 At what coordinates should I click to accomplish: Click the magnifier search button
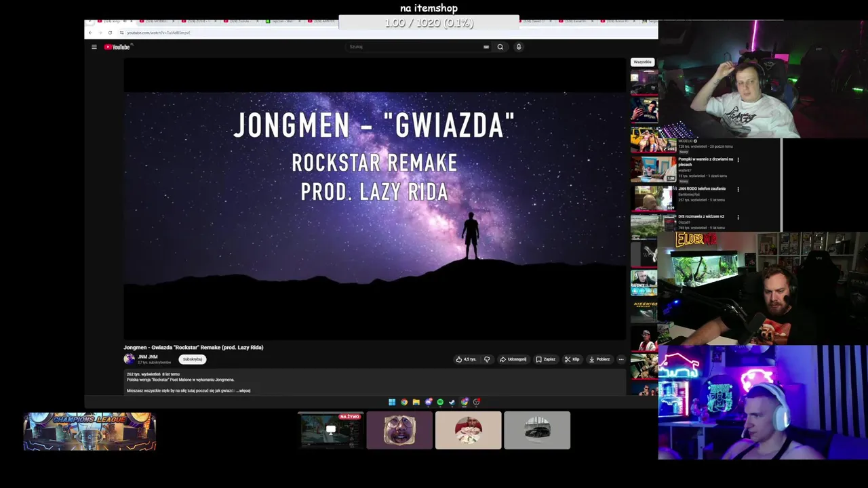coord(500,47)
